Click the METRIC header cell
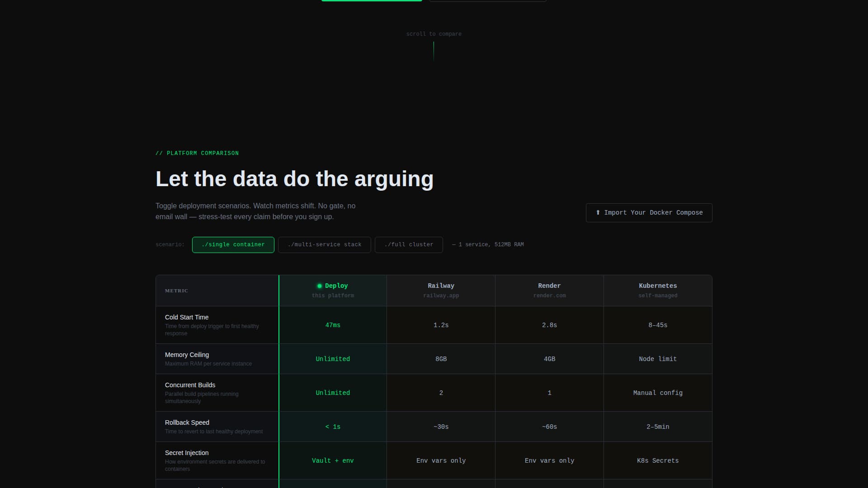Viewport: 868px width, 488px height. (x=217, y=291)
